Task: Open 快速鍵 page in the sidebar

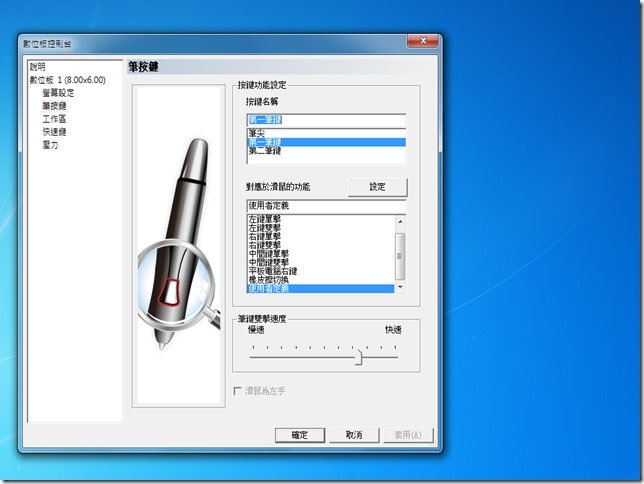Action: 54,131
